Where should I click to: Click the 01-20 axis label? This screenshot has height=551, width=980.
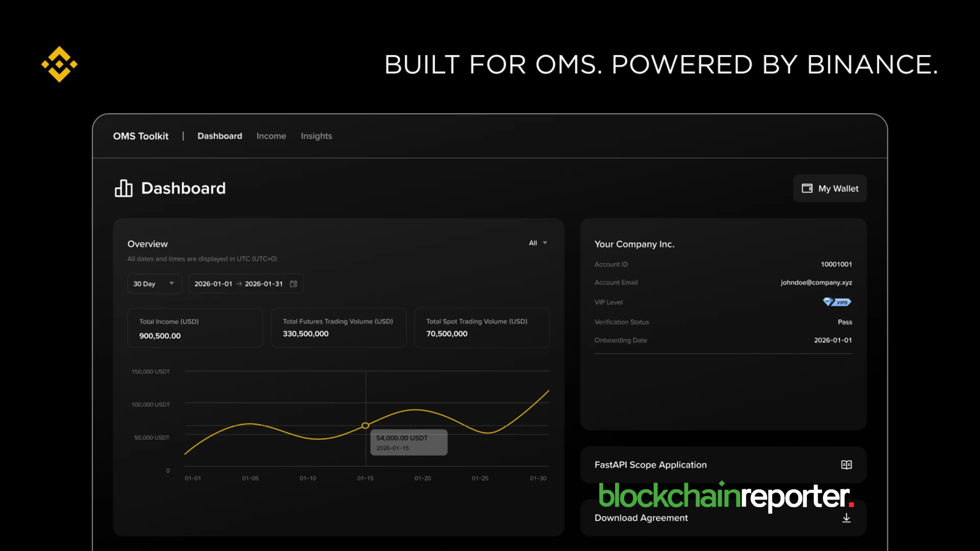pyautogui.click(x=423, y=478)
